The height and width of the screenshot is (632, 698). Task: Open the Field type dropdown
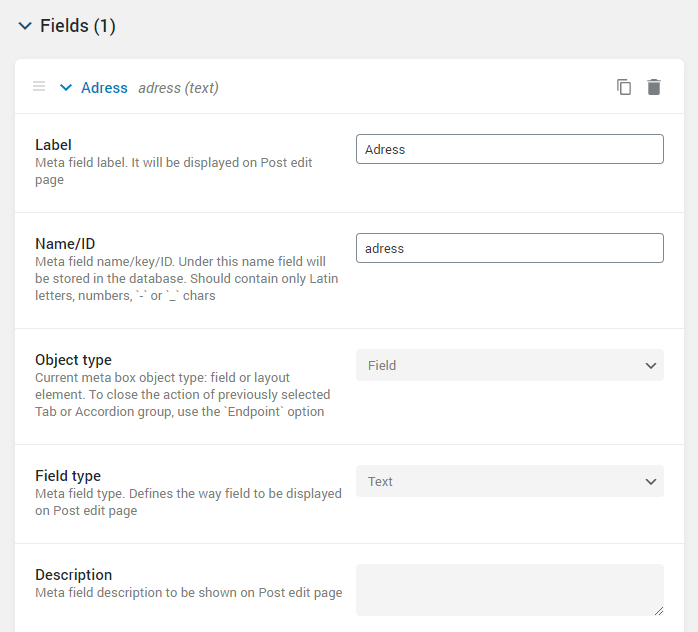[510, 481]
